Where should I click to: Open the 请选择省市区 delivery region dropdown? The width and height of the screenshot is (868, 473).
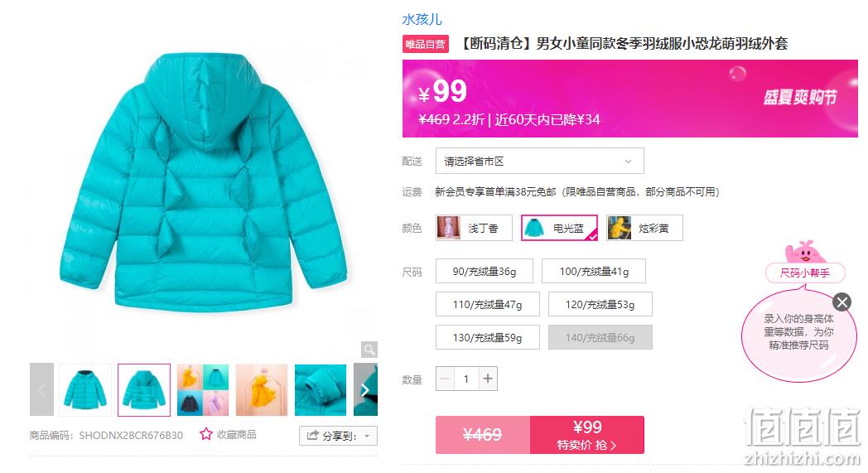(540, 162)
